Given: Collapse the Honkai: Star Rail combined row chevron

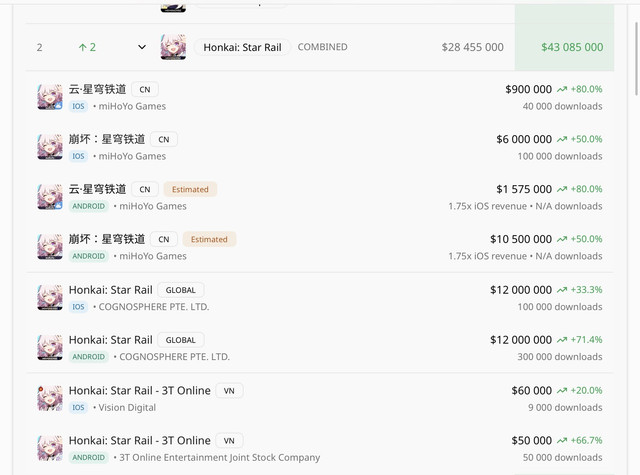Looking at the screenshot, I should [142, 47].
